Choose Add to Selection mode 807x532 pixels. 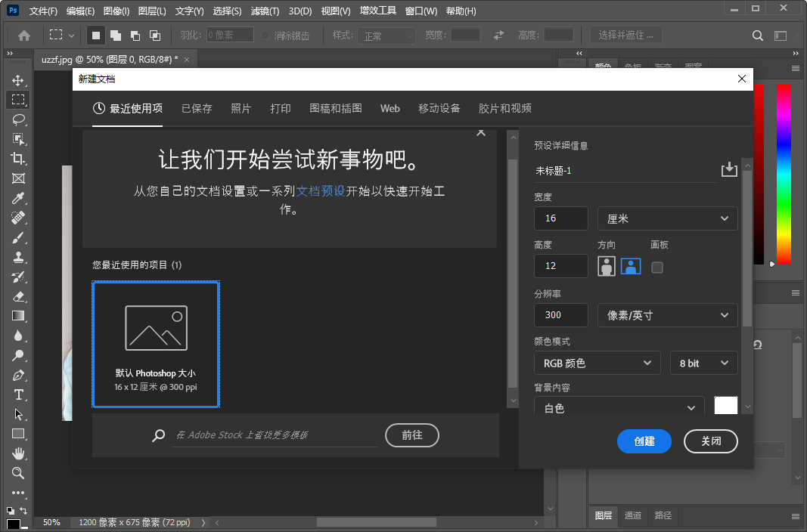pyautogui.click(x=116, y=36)
